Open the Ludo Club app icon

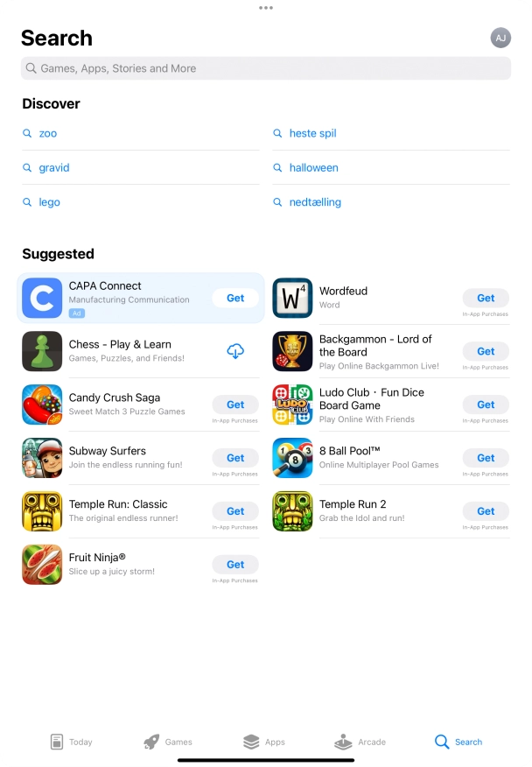292,405
